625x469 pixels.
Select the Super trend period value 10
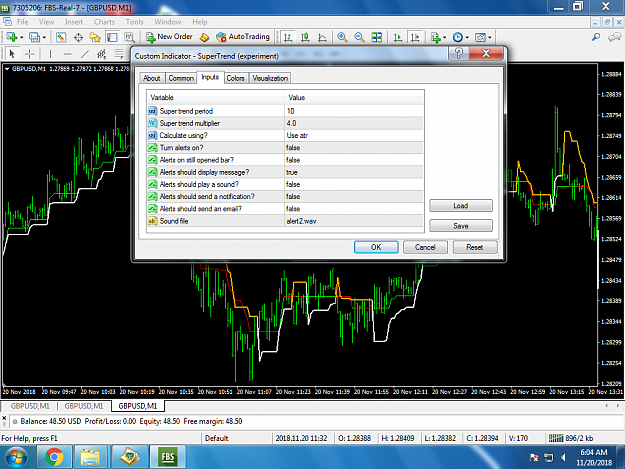coord(354,111)
